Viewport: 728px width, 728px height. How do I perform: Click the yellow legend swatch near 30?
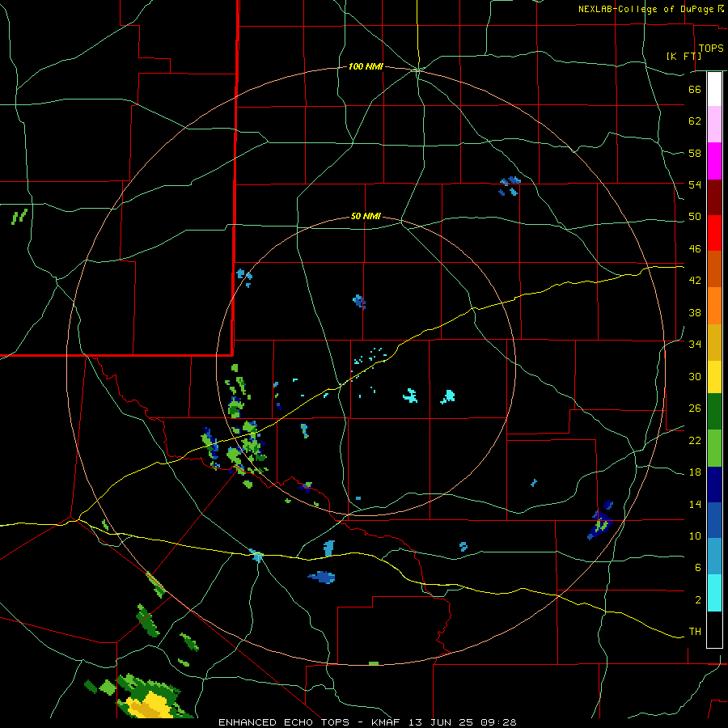pos(714,376)
